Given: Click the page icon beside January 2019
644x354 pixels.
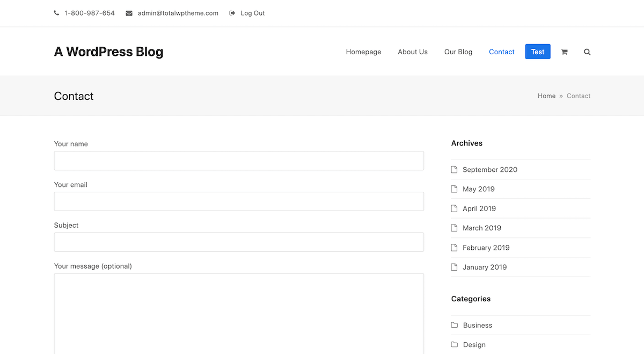Looking at the screenshot, I should tap(454, 267).
